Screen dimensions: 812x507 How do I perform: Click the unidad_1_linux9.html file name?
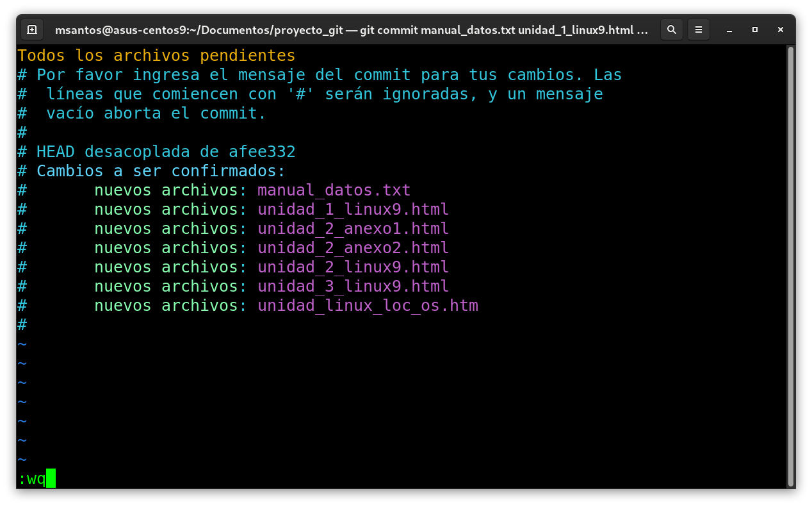tap(353, 210)
